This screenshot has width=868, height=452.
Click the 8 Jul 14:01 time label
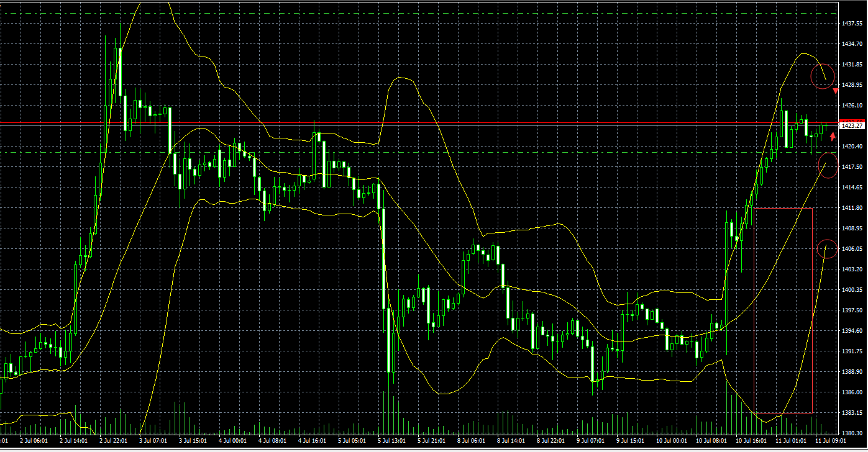[510, 440]
